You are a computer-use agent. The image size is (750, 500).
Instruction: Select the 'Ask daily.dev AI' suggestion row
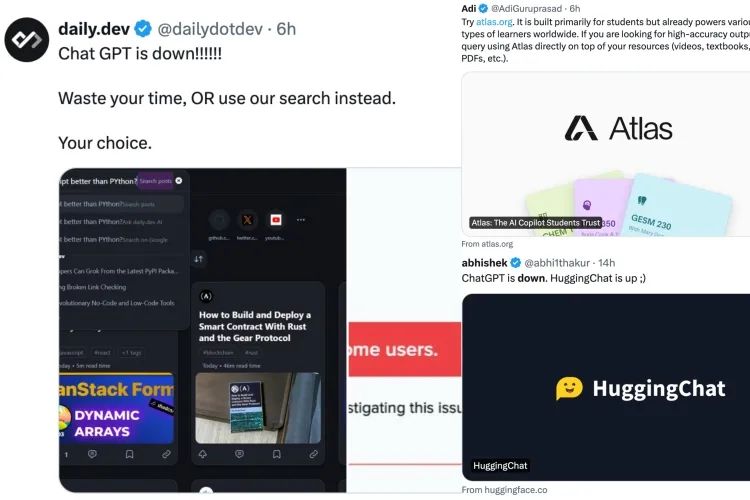121,222
